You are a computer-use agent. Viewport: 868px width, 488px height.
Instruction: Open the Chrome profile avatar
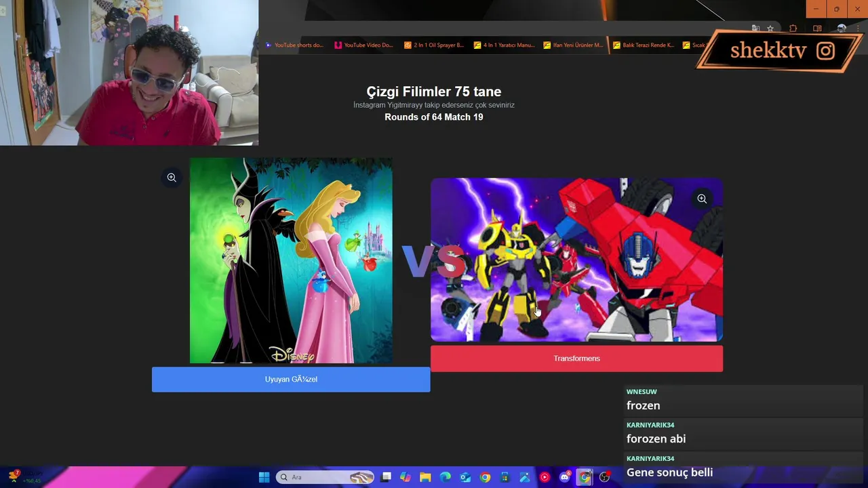(842, 28)
